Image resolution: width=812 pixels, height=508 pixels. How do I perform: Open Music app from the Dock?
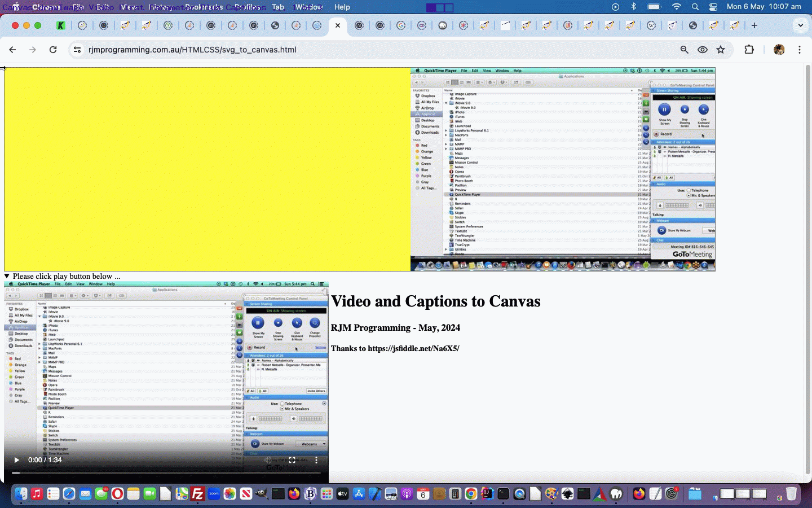pos(37,494)
